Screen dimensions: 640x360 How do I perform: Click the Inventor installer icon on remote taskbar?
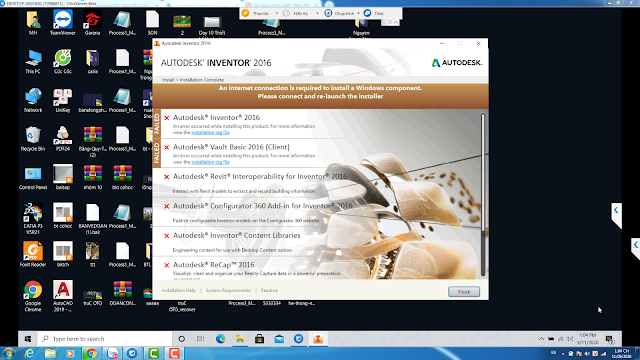click(x=318, y=339)
